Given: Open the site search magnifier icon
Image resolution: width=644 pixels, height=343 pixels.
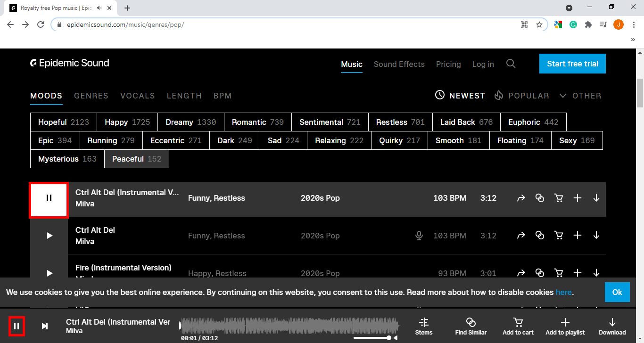Looking at the screenshot, I should point(511,64).
